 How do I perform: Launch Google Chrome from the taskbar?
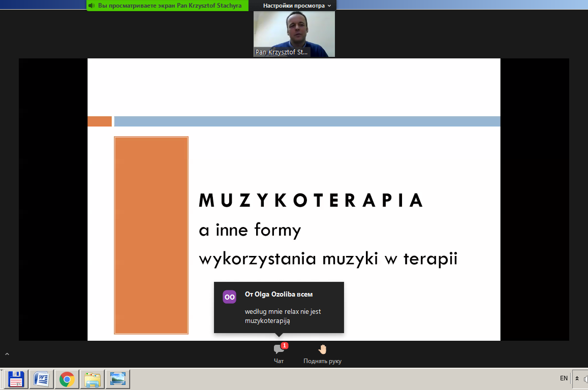coord(67,379)
